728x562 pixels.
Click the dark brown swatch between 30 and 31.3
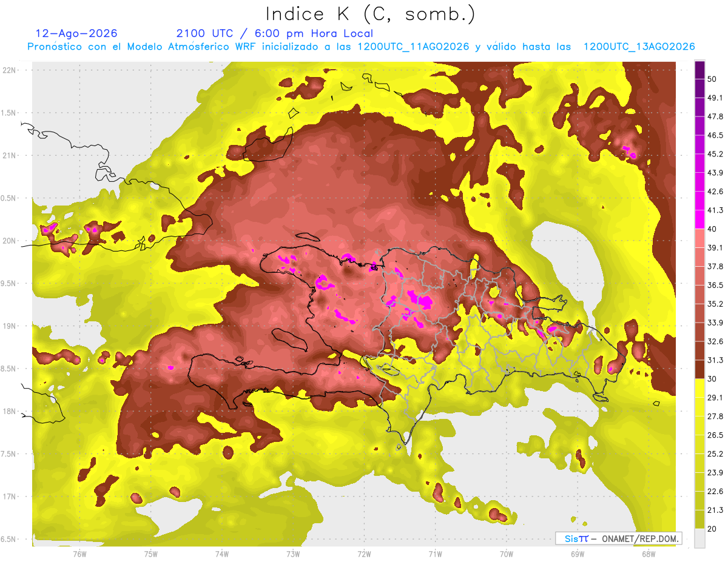tap(699, 369)
